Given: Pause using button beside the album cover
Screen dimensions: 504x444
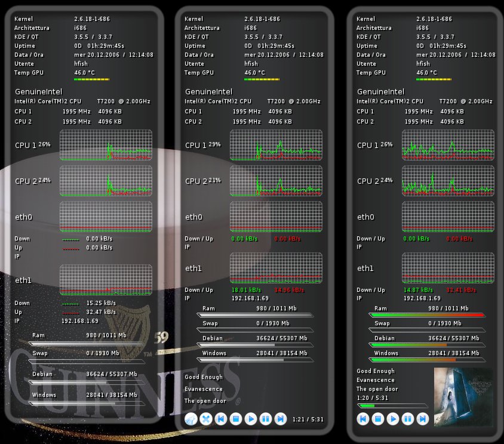Looking at the screenshot, I should point(408,419).
